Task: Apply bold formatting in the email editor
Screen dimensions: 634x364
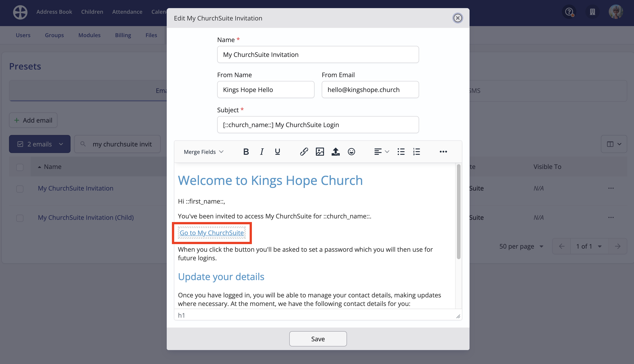Action: click(246, 151)
